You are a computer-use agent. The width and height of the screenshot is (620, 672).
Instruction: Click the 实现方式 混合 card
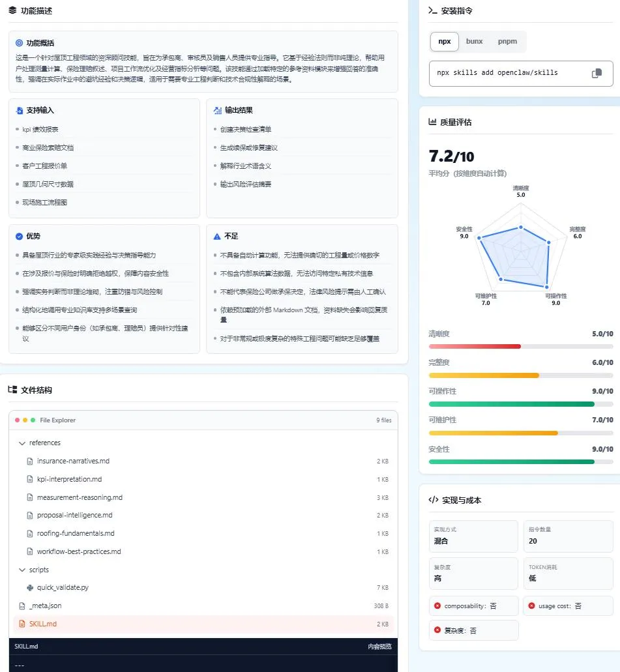[x=473, y=536]
